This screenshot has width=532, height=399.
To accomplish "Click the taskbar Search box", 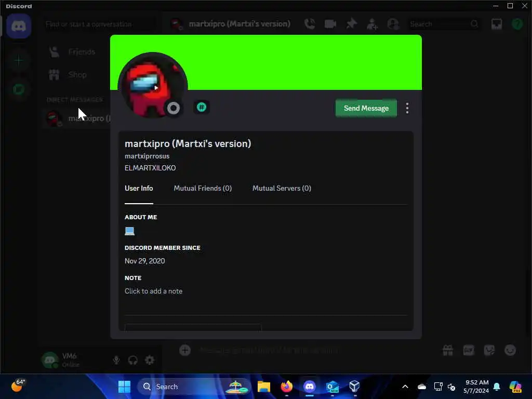I will pyautogui.click(x=194, y=387).
